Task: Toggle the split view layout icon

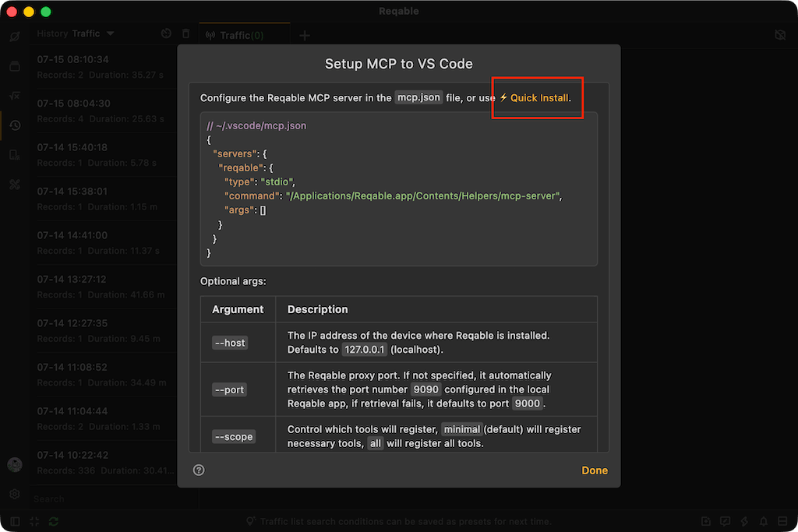Action: [782, 521]
